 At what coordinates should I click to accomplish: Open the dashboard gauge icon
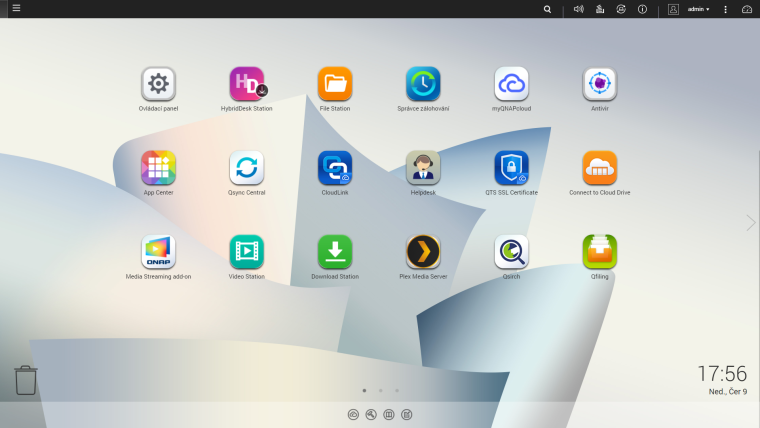(747, 9)
